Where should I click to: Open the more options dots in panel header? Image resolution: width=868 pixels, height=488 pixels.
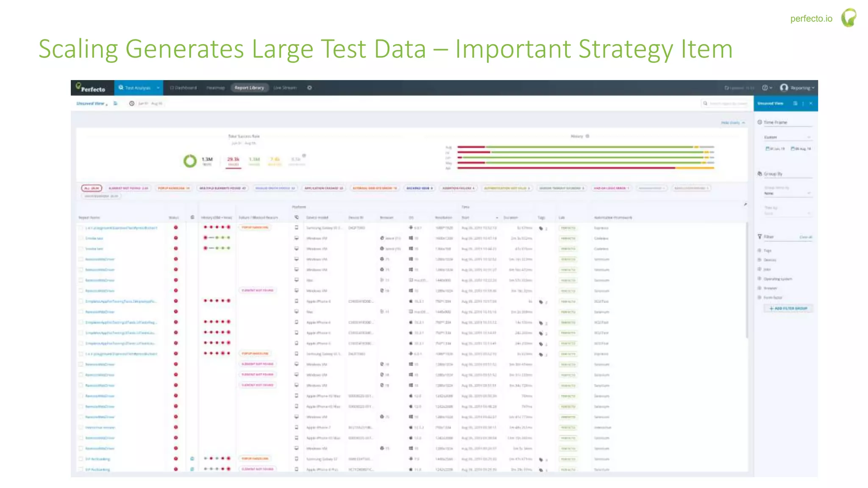[x=803, y=103]
